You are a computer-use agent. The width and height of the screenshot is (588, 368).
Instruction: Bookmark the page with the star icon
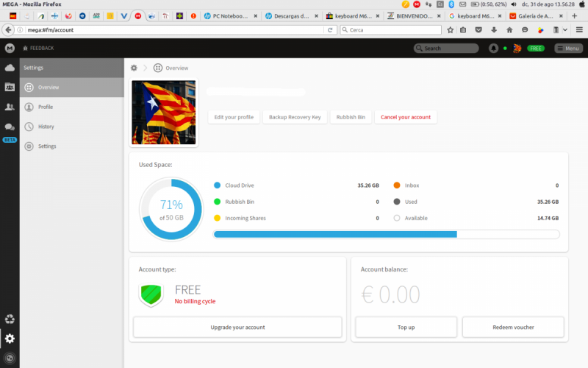click(450, 30)
